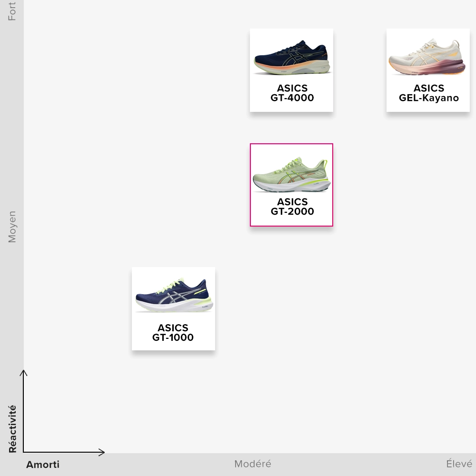Select the GEL-Kayano model name text

coord(428,98)
